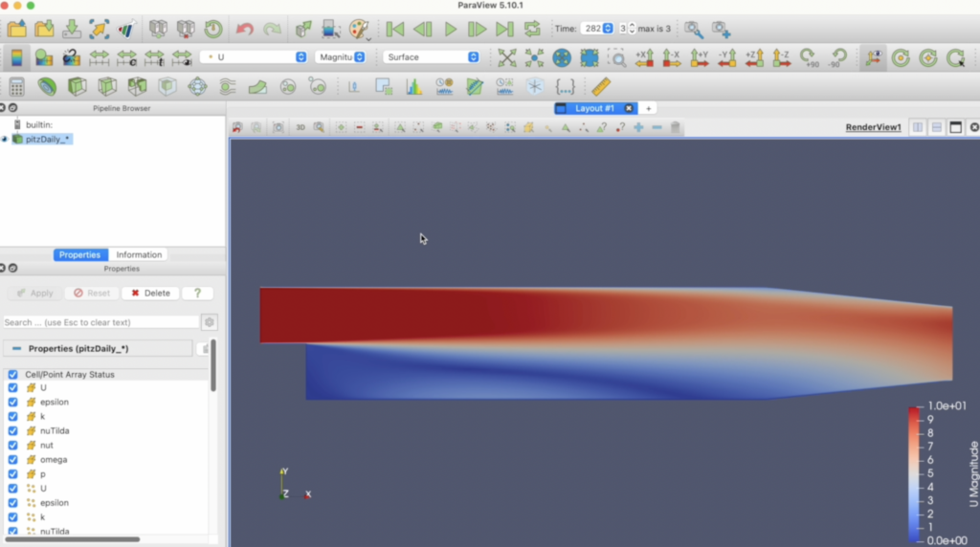Toggle visibility eye of pitzDaily
The width and height of the screenshot is (980, 547).
pyautogui.click(x=5, y=140)
